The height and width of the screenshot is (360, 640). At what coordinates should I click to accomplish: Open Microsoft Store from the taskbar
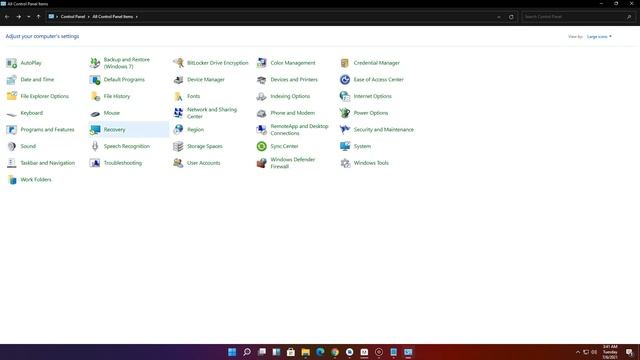[x=291, y=352]
